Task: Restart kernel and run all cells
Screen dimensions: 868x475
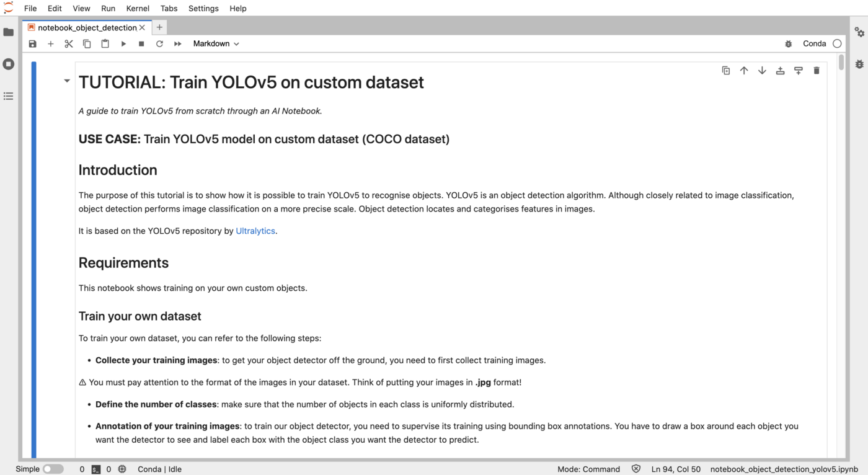Action: [x=178, y=44]
